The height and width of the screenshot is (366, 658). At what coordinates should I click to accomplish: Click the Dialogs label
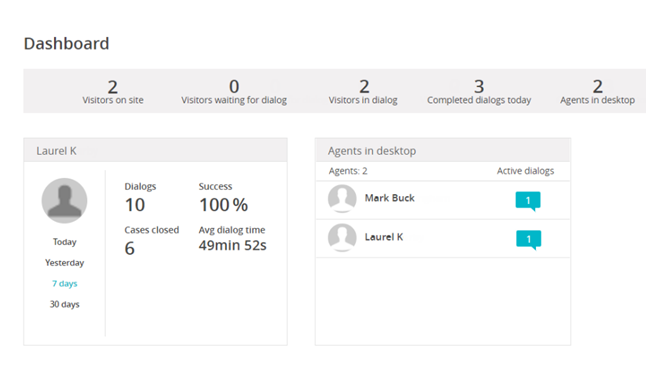140,186
